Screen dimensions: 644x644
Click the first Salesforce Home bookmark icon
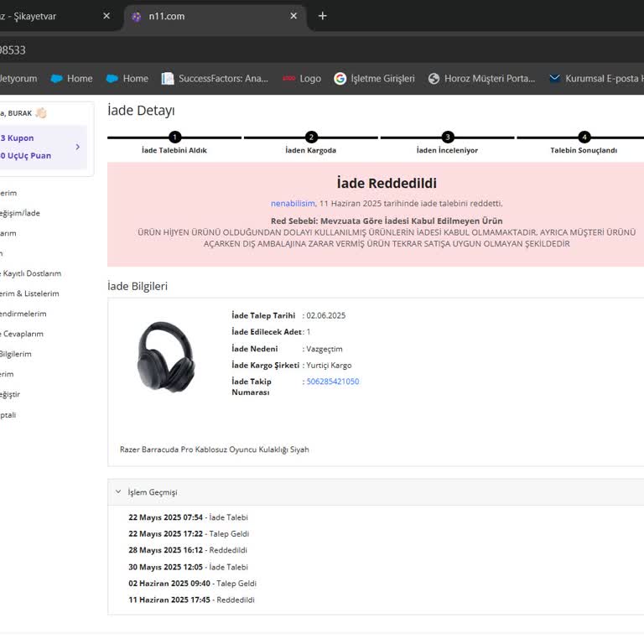coord(57,78)
